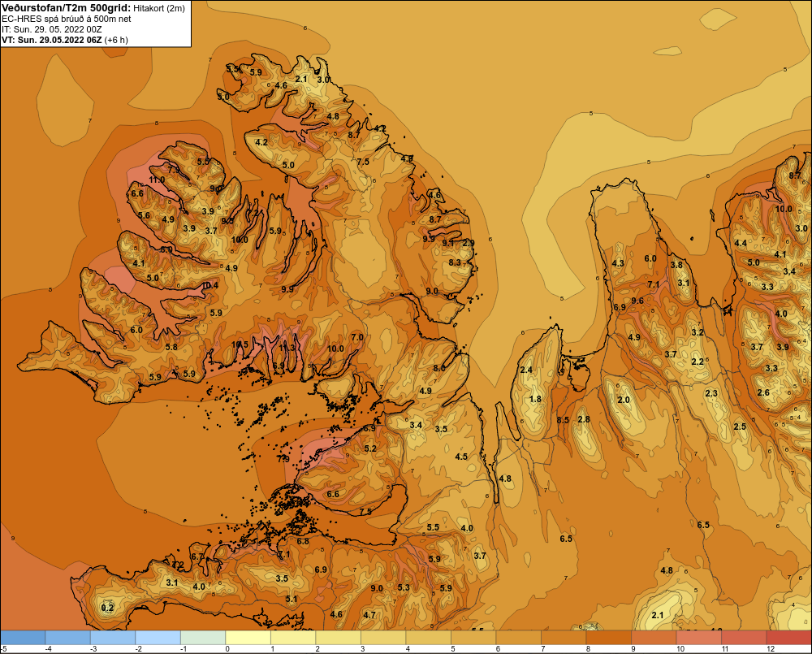
Task: Select the legend swatch between -4 and -3
Action: pos(68,638)
